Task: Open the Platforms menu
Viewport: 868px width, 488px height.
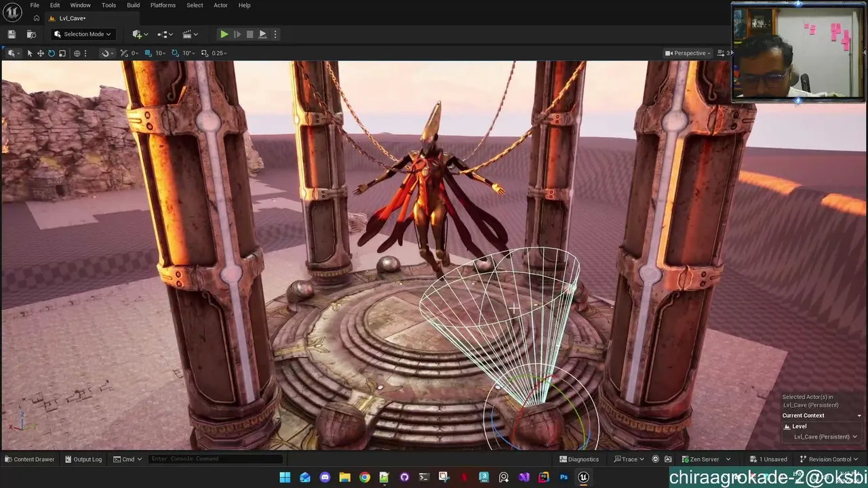Action: click(163, 5)
